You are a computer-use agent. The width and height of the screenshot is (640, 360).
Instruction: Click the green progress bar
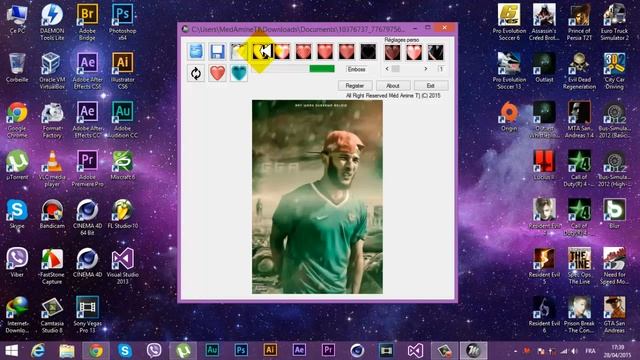[x=322, y=69]
